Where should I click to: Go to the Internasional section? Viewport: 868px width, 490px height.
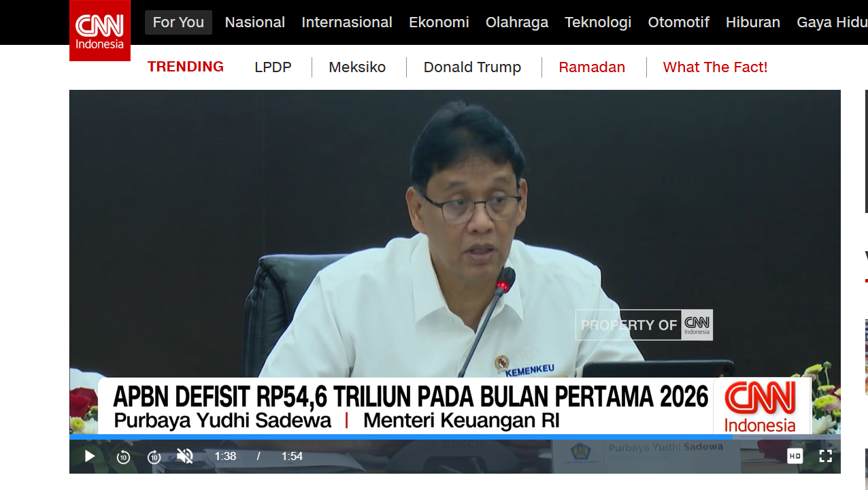click(x=347, y=22)
